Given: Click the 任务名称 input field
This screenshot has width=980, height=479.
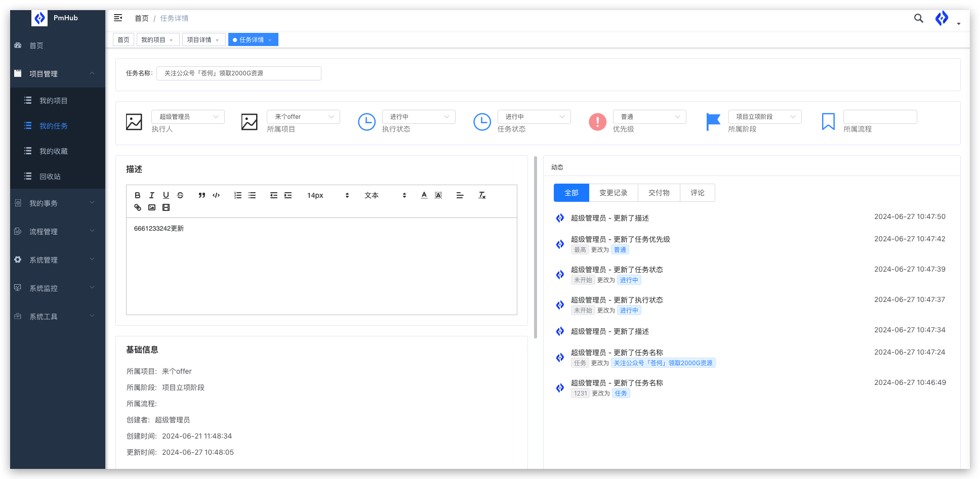Looking at the screenshot, I should 238,73.
